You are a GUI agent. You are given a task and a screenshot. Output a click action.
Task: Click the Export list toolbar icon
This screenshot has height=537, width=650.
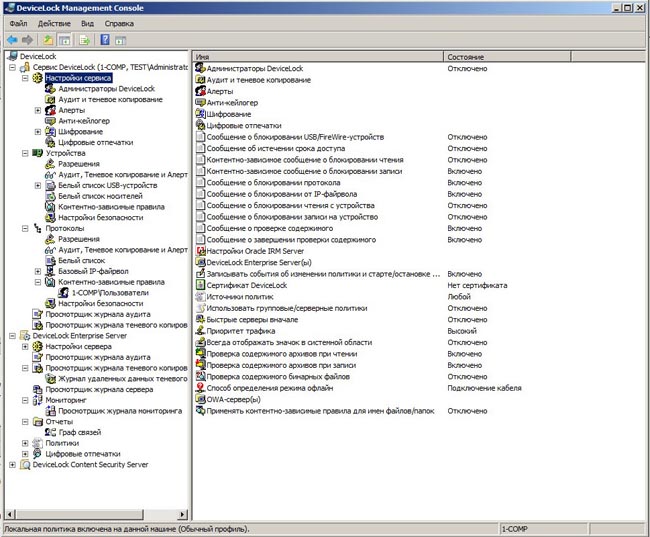pyautogui.click(x=85, y=39)
